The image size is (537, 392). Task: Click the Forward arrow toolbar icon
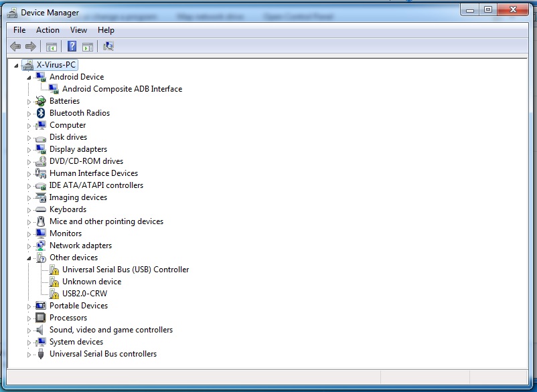30,46
